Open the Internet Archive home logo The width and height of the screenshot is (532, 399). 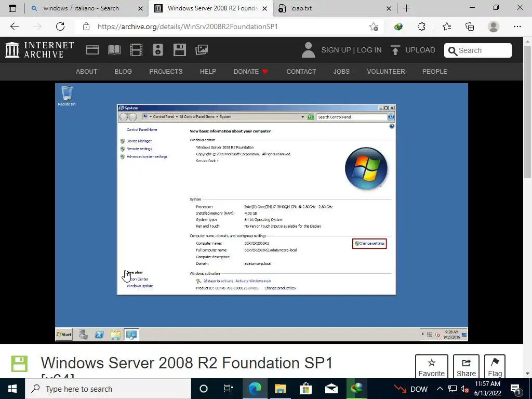(39, 50)
